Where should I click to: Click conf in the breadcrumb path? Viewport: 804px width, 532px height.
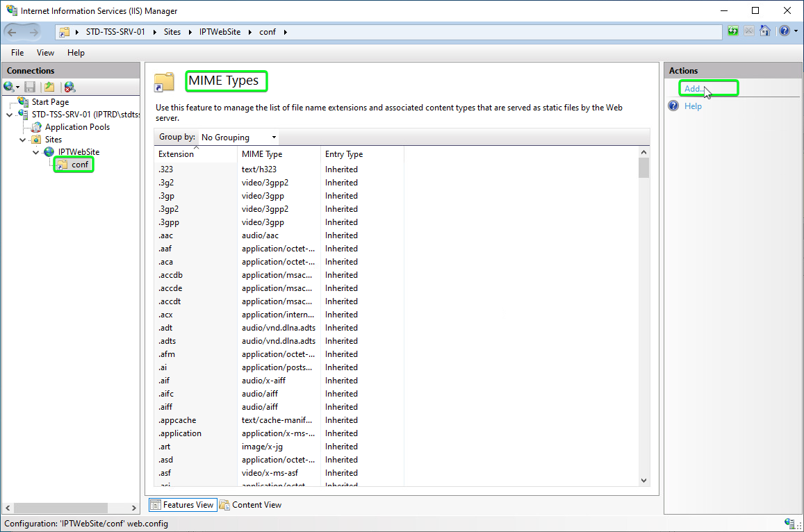(x=267, y=32)
